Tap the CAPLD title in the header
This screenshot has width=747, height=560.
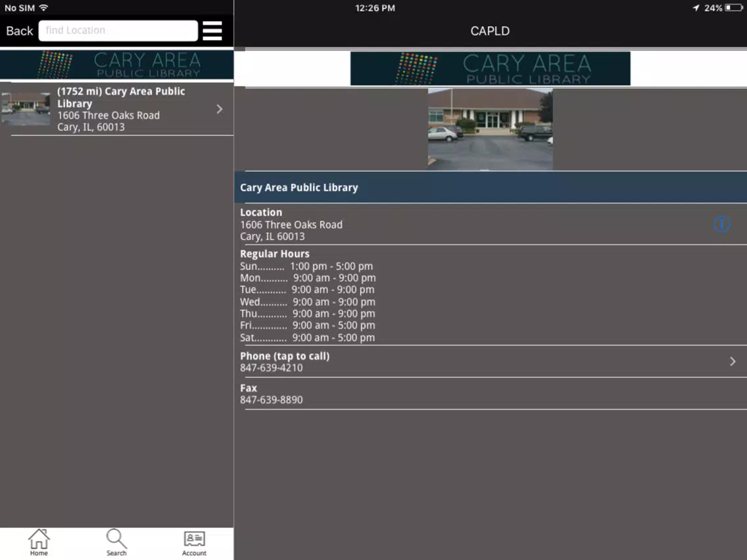point(491,31)
